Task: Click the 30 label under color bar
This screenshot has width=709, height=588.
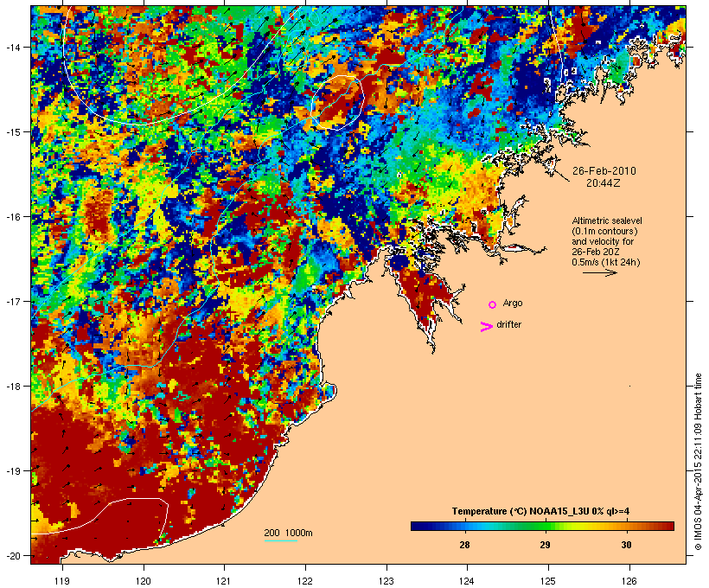Action: 626,545
